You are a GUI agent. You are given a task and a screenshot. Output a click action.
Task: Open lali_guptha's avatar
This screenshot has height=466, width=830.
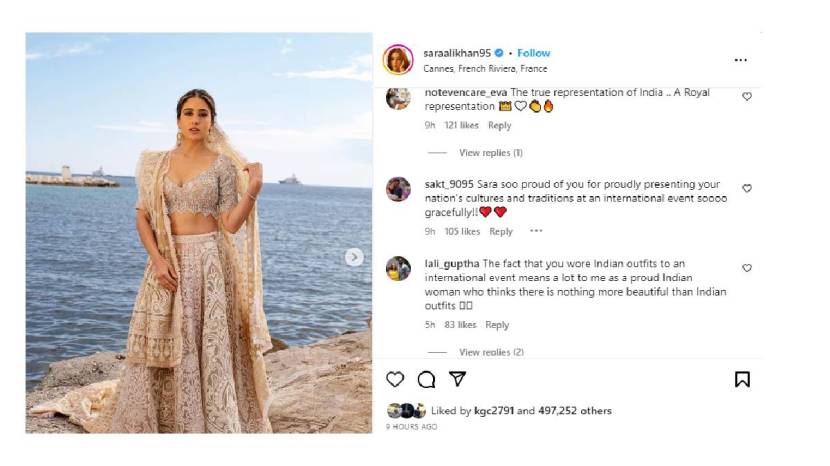(398, 268)
